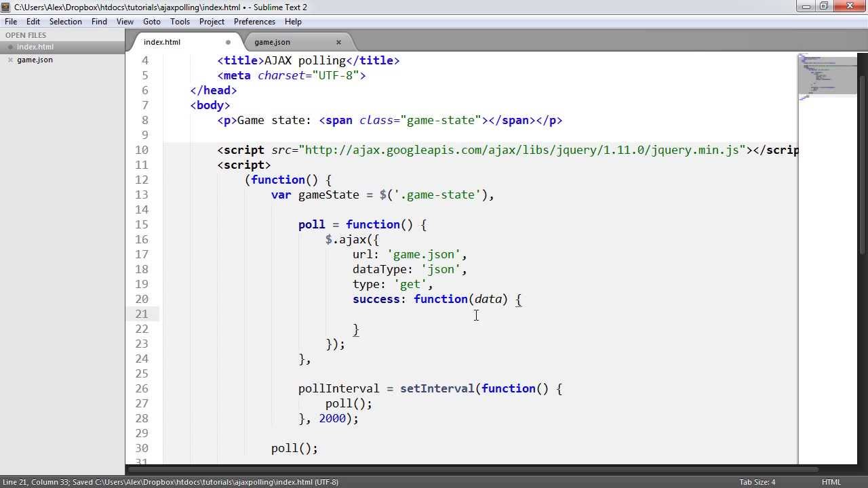
Task: Click the "game-state" class attribute value
Action: pyautogui.click(x=441, y=120)
